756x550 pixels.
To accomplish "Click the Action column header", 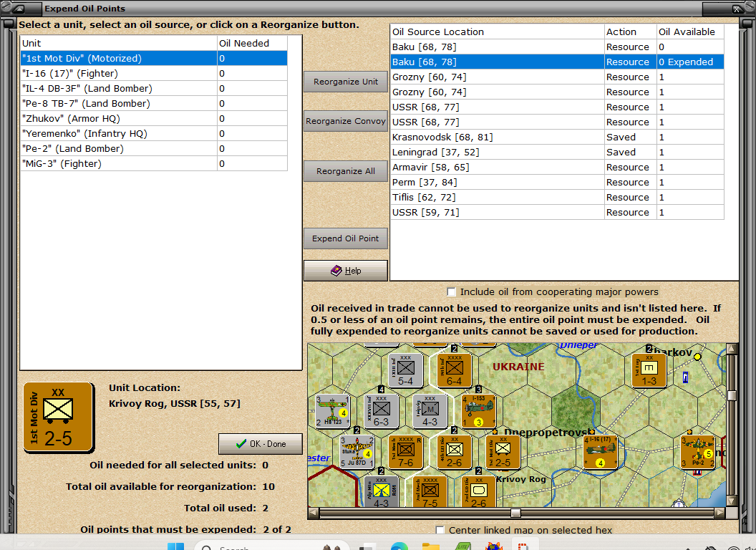I will tap(631, 32).
